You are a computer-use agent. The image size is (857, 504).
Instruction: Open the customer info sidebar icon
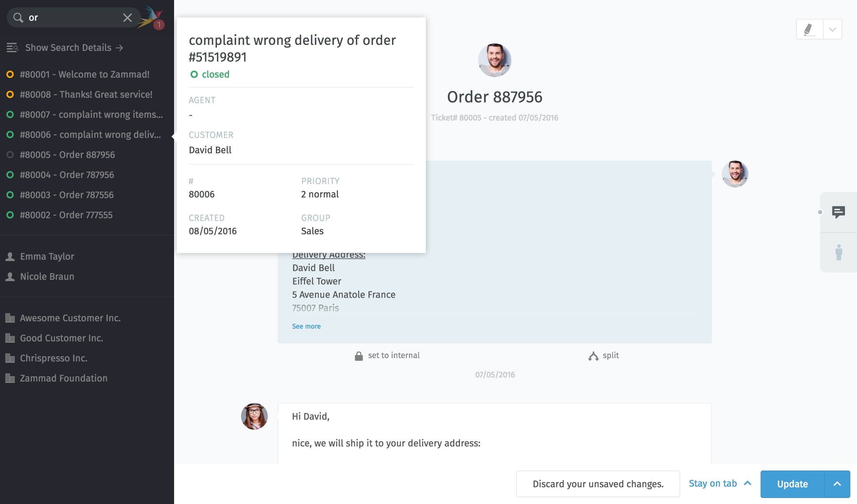839,252
